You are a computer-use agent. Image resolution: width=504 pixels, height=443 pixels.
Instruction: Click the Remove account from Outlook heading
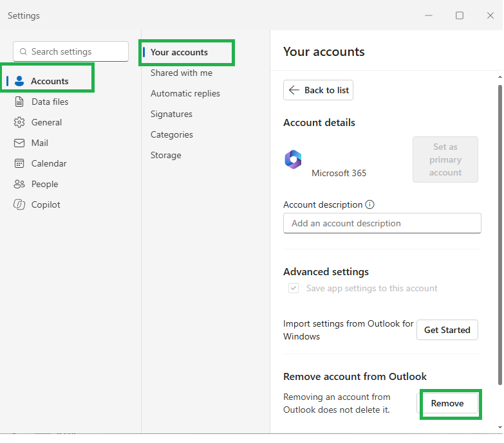pyautogui.click(x=355, y=376)
